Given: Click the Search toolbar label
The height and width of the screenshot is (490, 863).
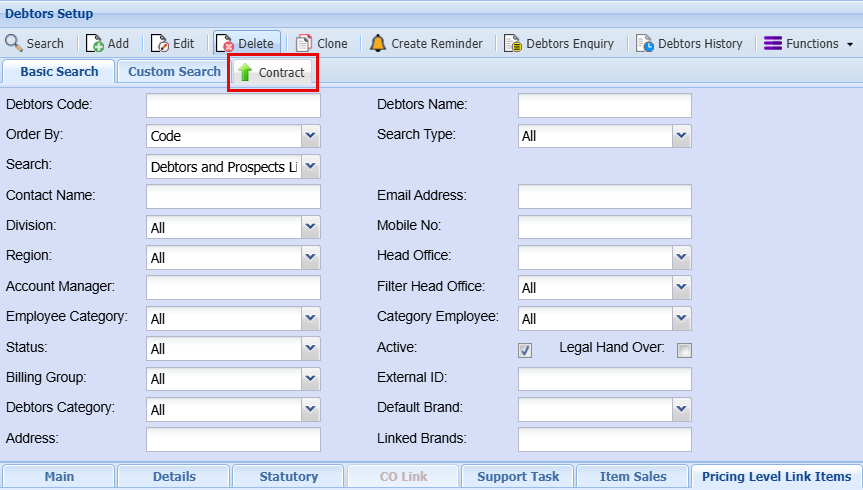Looking at the screenshot, I should point(45,43).
